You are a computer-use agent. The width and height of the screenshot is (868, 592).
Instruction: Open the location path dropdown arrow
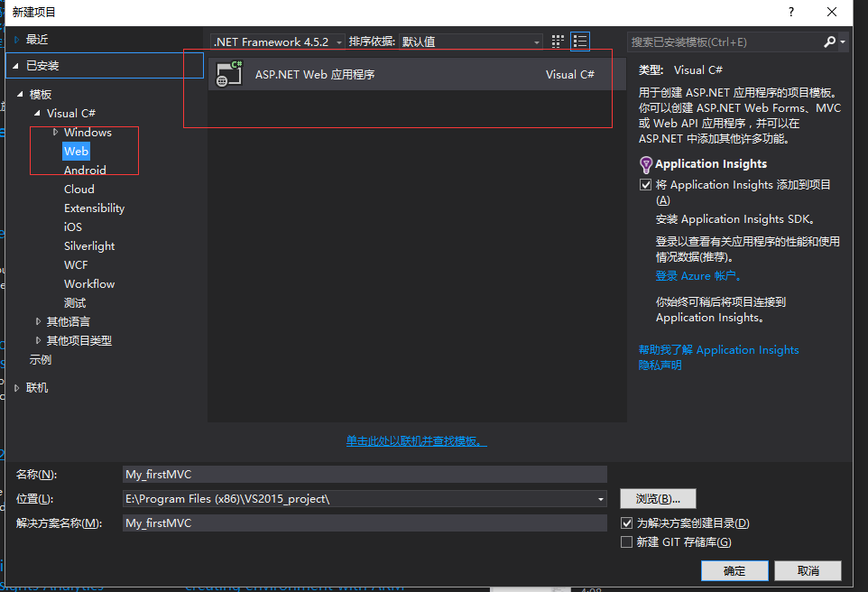click(601, 499)
